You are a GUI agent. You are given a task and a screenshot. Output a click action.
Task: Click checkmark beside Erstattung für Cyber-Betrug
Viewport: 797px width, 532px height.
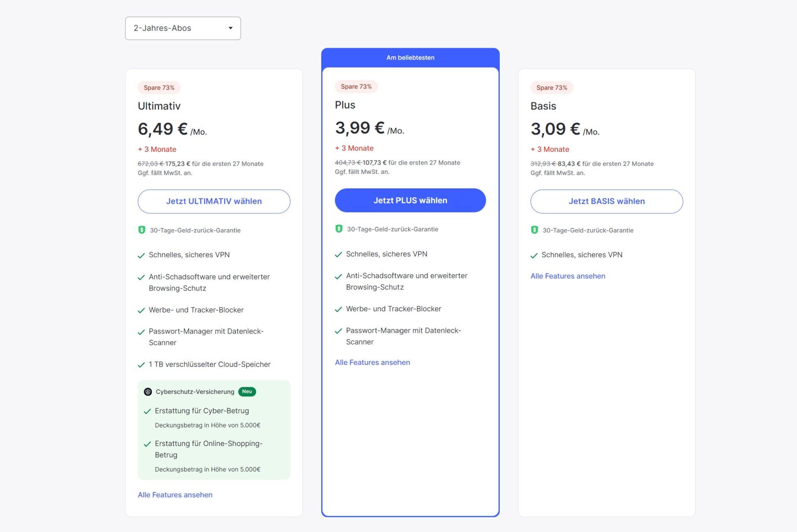pyautogui.click(x=147, y=412)
